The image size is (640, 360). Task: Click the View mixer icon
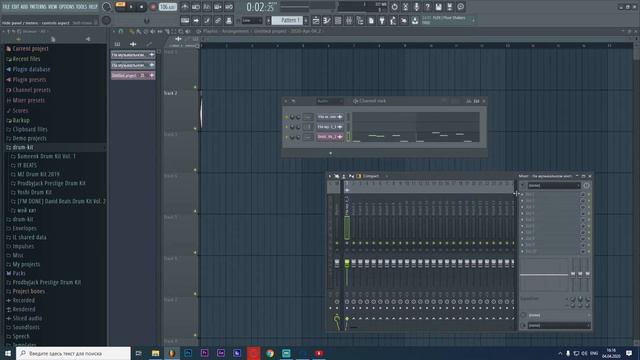tap(349, 20)
